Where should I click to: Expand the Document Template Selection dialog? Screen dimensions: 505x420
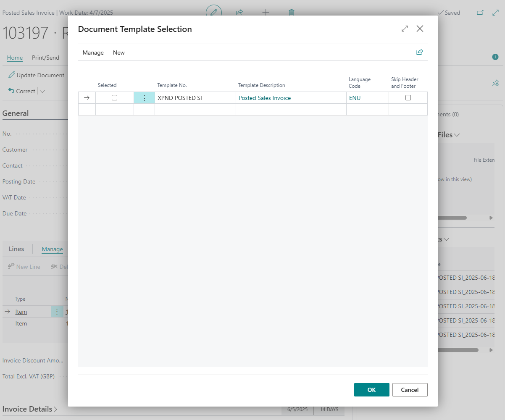click(405, 29)
